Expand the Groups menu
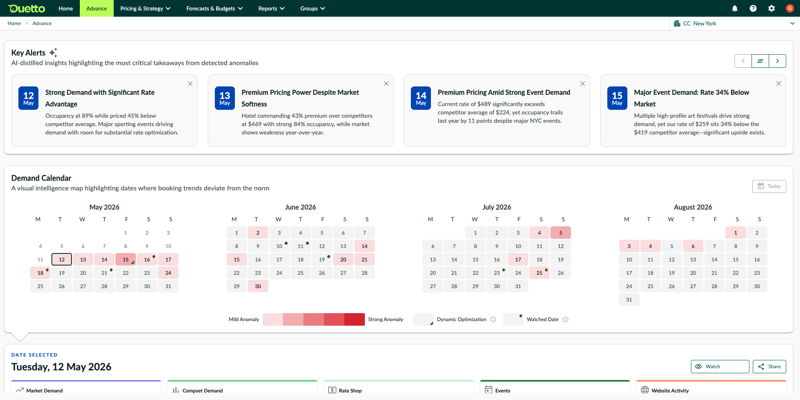Image resolution: width=800 pixels, height=400 pixels. pyautogui.click(x=313, y=9)
